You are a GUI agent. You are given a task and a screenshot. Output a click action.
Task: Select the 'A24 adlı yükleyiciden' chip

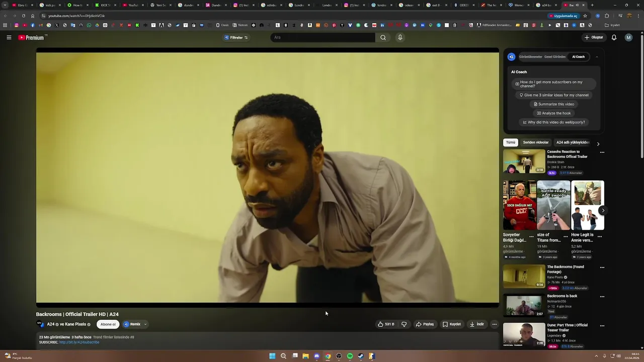click(x=573, y=142)
